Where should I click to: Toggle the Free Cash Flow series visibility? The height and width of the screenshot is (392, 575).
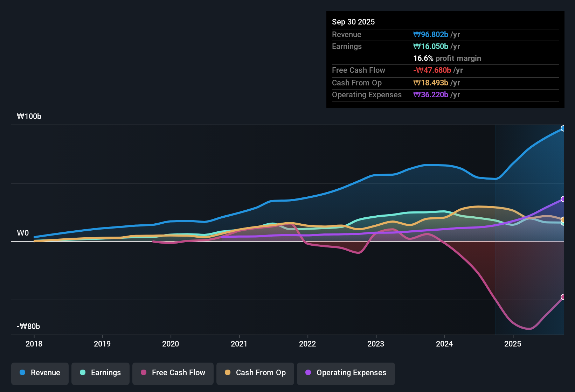click(173, 373)
